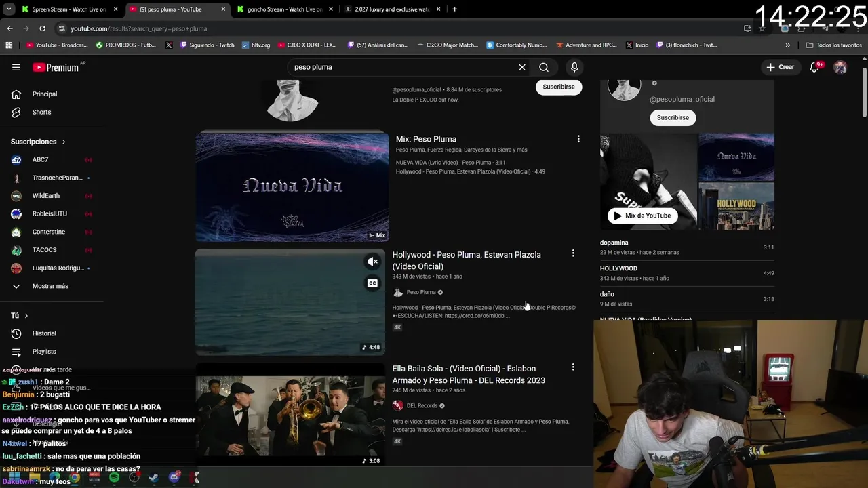This screenshot has width=868, height=488.
Task: Open the account avatar menu
Action: coord(840,67)
